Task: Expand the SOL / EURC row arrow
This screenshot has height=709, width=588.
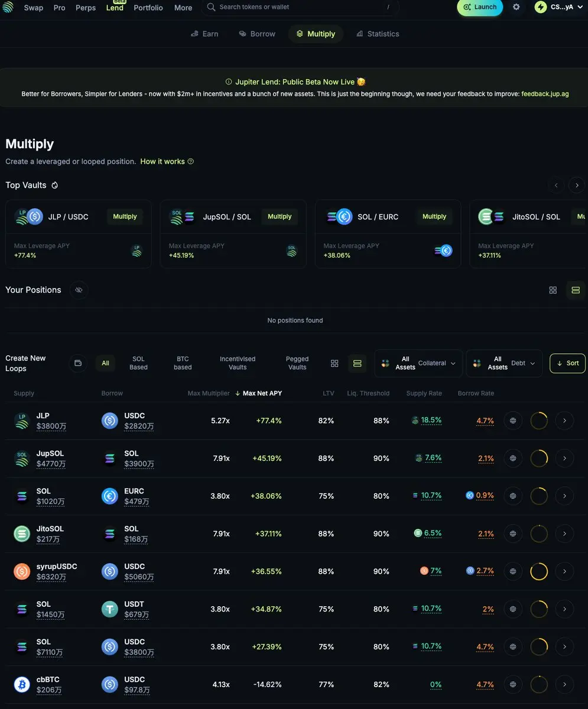Action: coord(565,496)
